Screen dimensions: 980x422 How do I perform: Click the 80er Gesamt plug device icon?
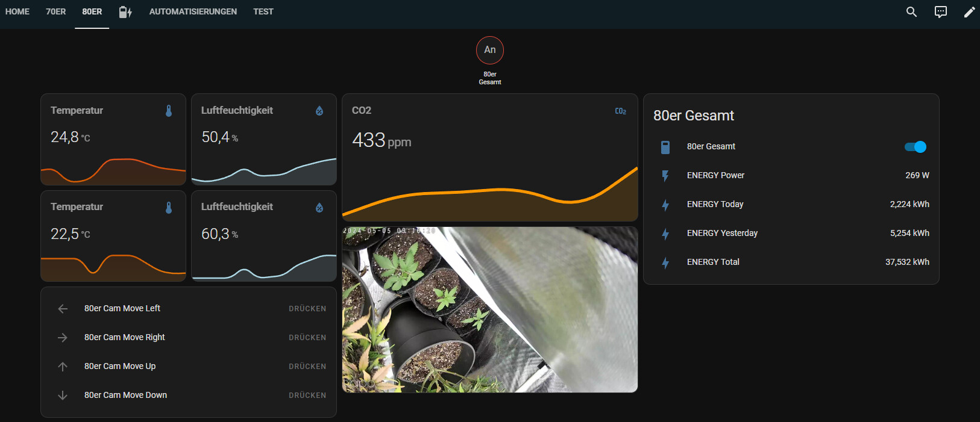(665, 147)
